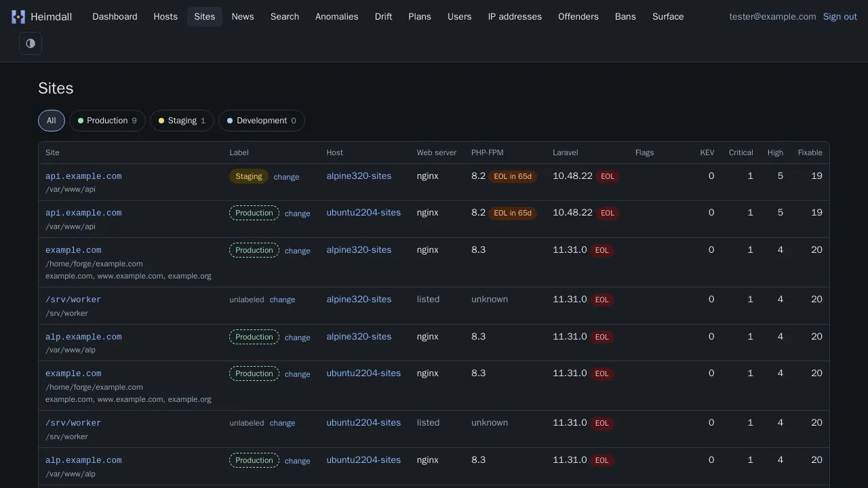Change label of Staging api.example.com row
The width and height of the screenshot is (868, 488).
tap(286, 177)
